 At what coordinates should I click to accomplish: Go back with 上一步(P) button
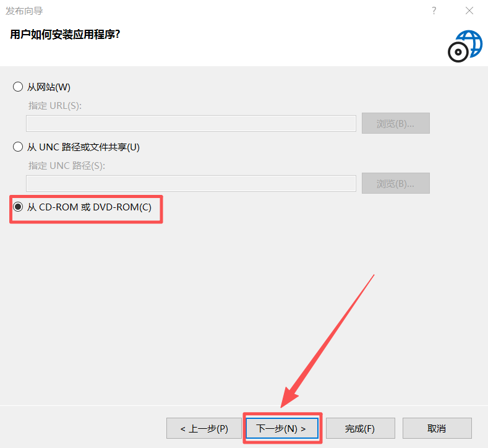[x=204, y=428]
